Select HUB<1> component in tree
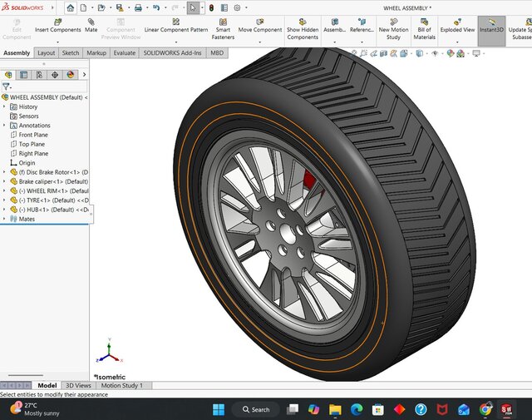The image size is (532, 420). pos(50,210)
